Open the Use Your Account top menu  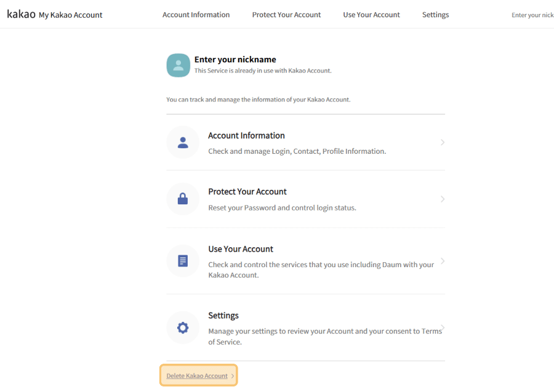[371, 15]
